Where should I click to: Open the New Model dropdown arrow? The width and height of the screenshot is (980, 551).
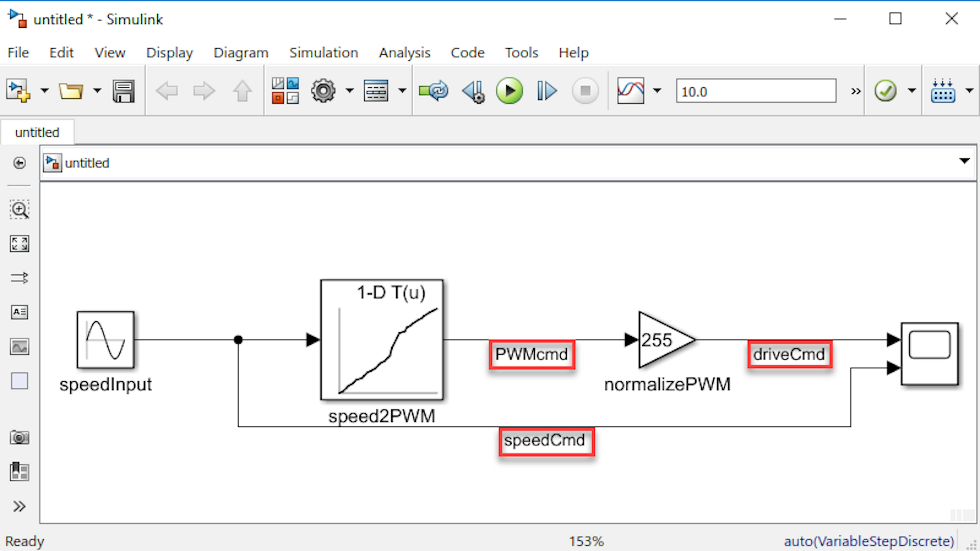coord(45,91)
